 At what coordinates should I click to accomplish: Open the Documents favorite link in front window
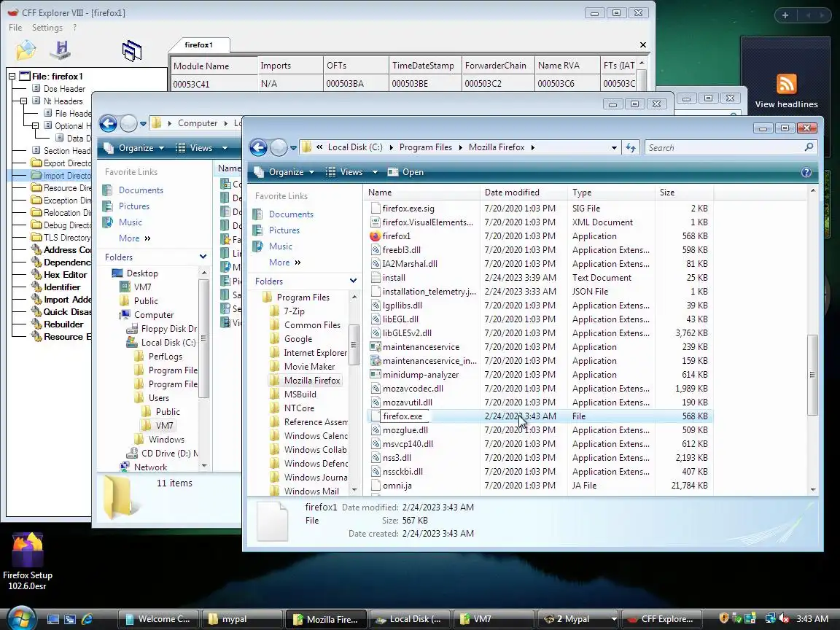[x=291, y=214]
